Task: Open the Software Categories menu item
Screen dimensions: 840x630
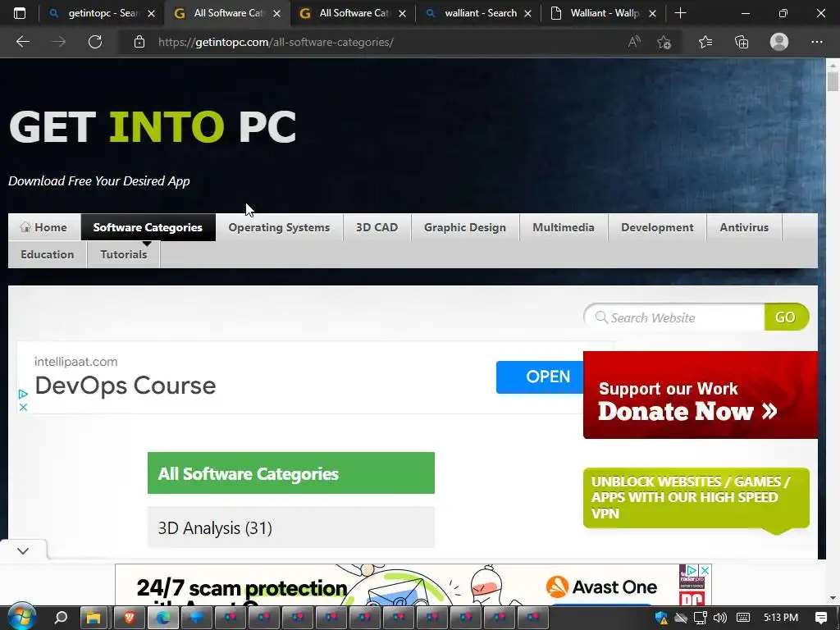Action: click(148, 227)
